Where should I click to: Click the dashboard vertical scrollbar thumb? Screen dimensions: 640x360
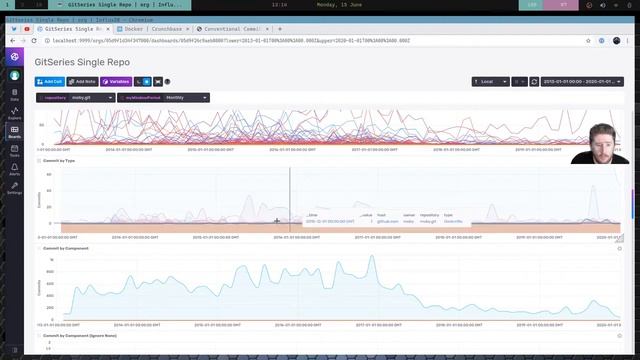pyautogui.click(x=633, y=203)
